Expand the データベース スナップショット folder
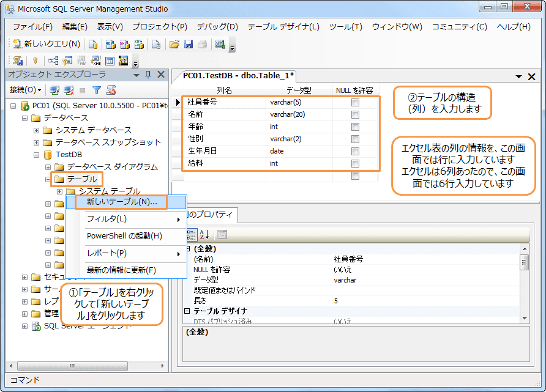Screen dimensions: 546x392 pos(36,142)
